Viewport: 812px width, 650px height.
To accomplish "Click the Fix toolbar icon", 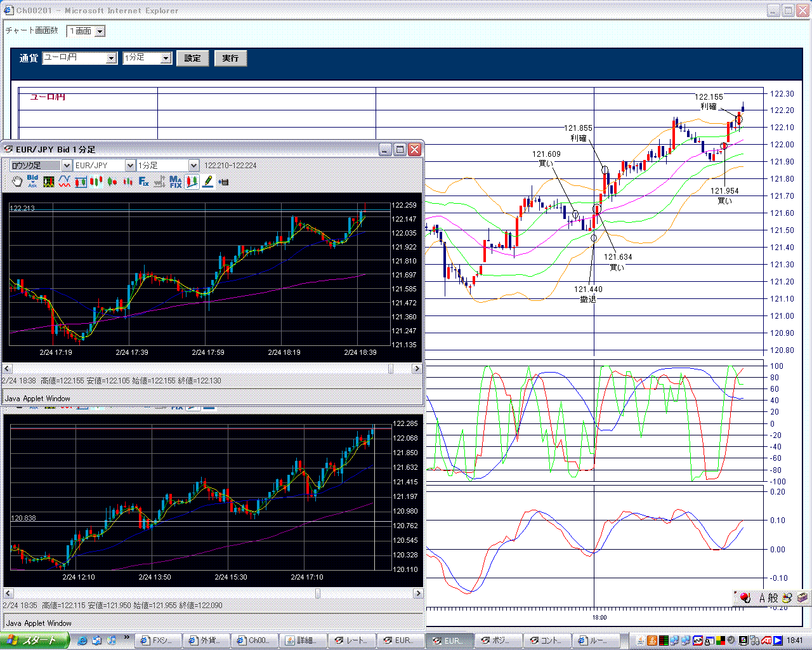I will [144, 182].
